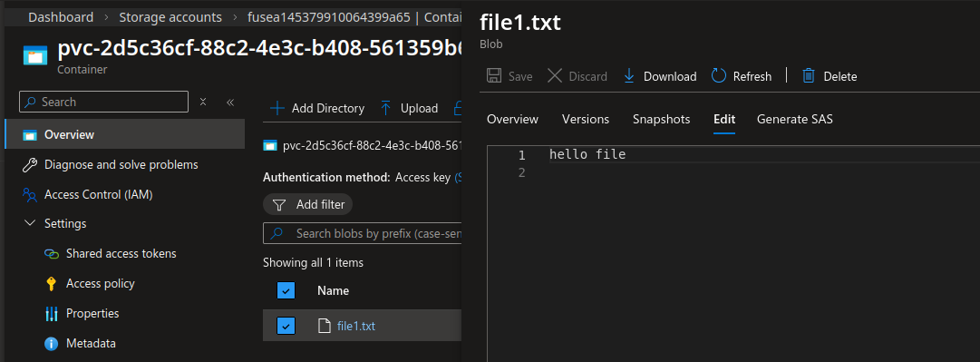Screen dimensions: 980x362
Task: Open the file1.txt blob link
Action: tap(356, 326)
